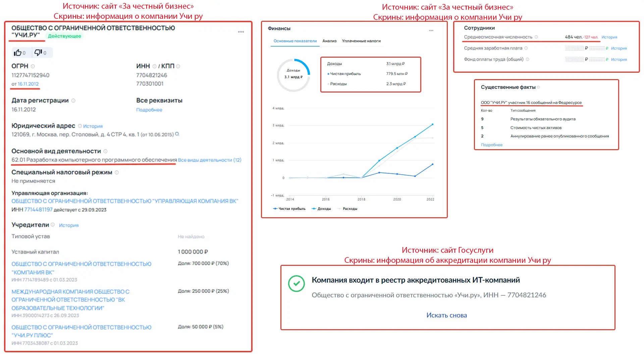644x355 pixels.
Task: Click the help icon beside Дата регистрации
Action: 73,101
